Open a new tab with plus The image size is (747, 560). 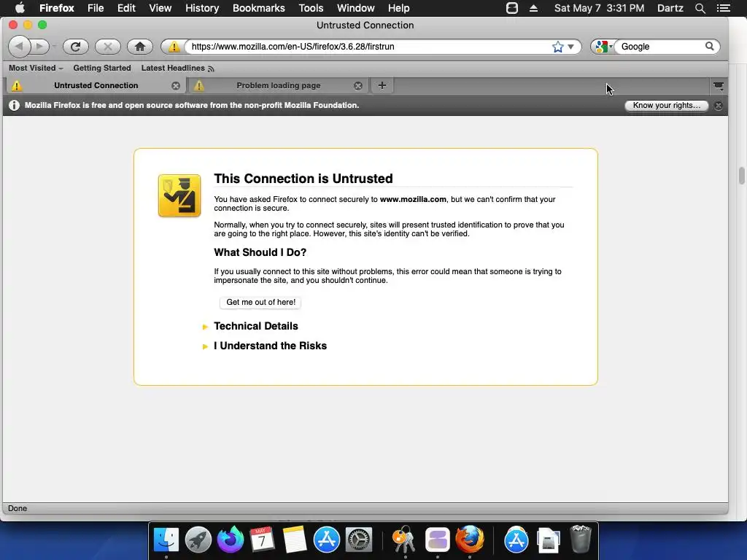[382, 86]
